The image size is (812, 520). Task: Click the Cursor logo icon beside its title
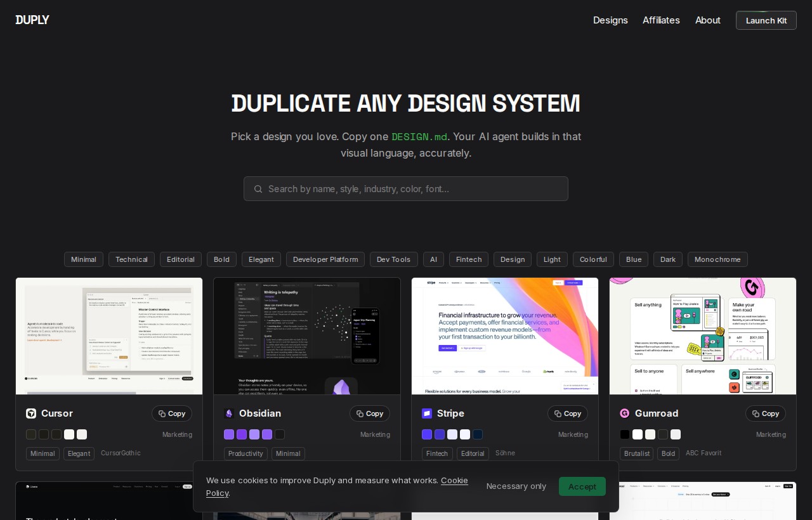[x=31, y=413]
